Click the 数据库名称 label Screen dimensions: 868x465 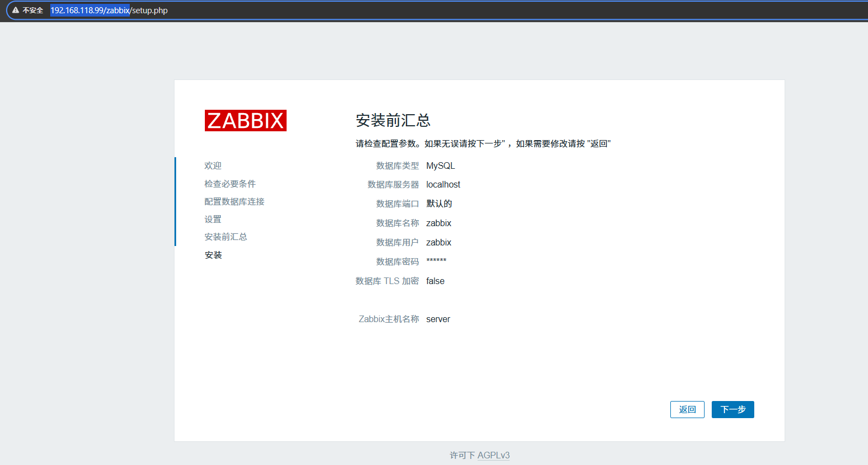click(398, 223)
